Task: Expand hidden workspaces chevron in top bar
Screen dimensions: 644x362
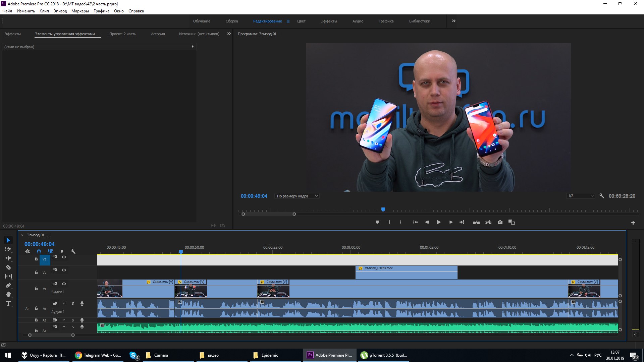Action: [x=454, y=21]
